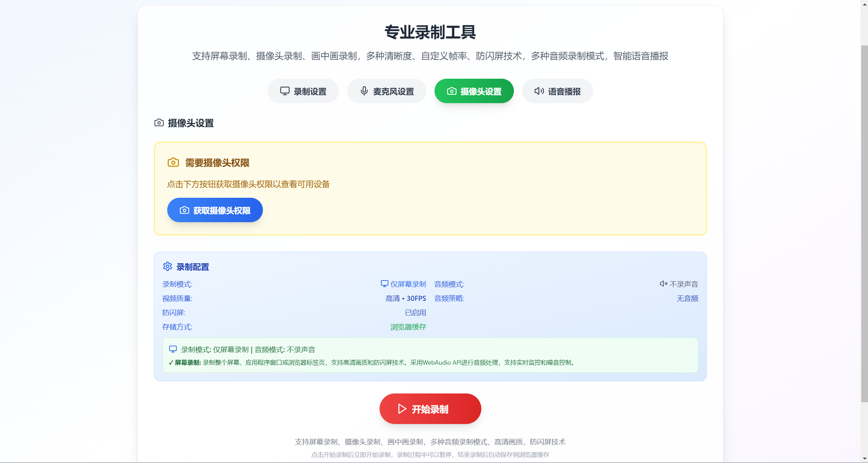Viewport: 868px width, 463px height.
Task: Click the 浏览器缓存 storage value
Action: click(408, 327)
